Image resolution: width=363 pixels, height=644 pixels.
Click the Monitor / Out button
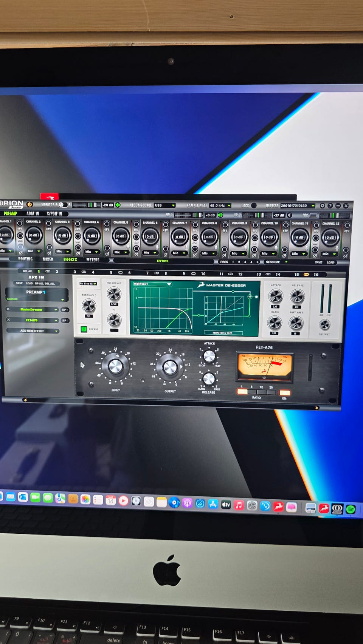coord(222,333)
